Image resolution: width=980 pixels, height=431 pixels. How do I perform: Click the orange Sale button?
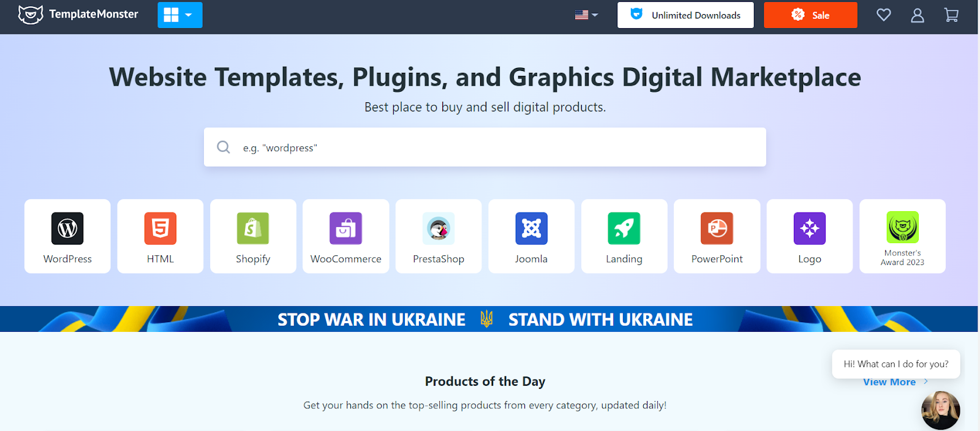tap(810, 15)
